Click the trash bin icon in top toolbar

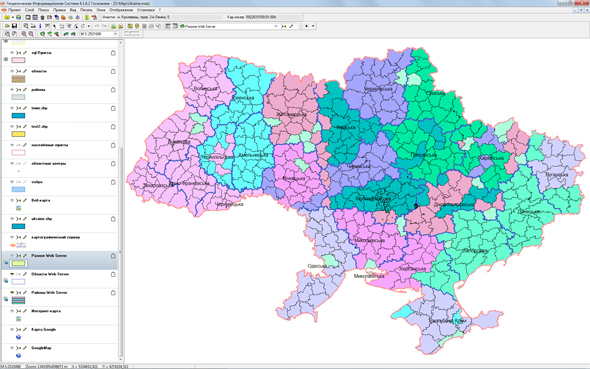coord(42,17)
